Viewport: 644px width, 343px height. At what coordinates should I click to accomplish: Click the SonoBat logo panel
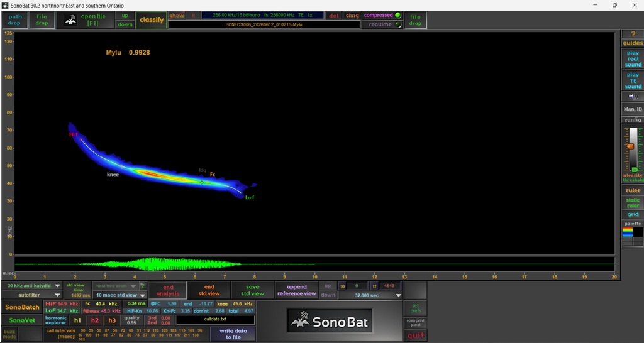330,321
